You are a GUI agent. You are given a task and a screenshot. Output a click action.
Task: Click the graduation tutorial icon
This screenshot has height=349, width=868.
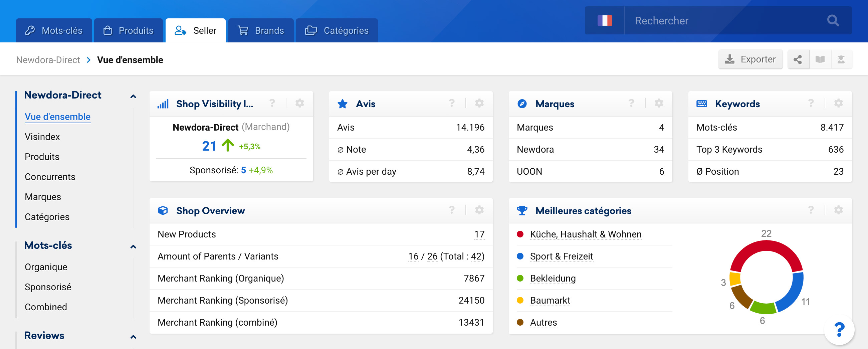[841, 59]
